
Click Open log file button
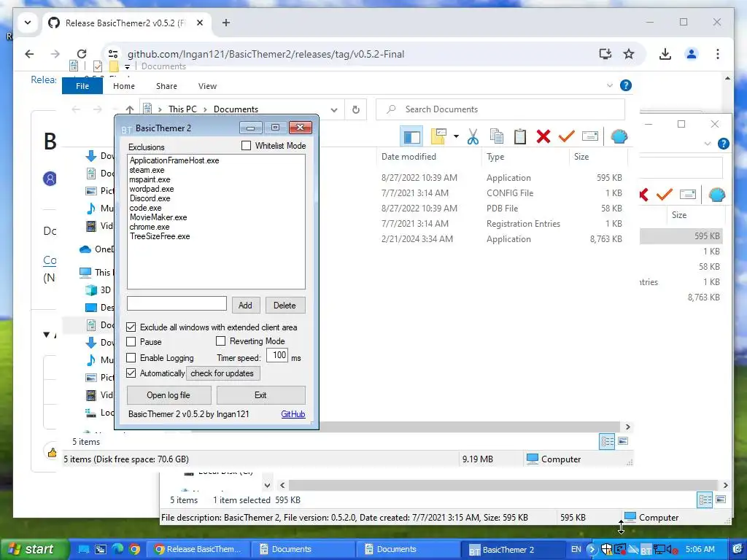coord(169,395)
